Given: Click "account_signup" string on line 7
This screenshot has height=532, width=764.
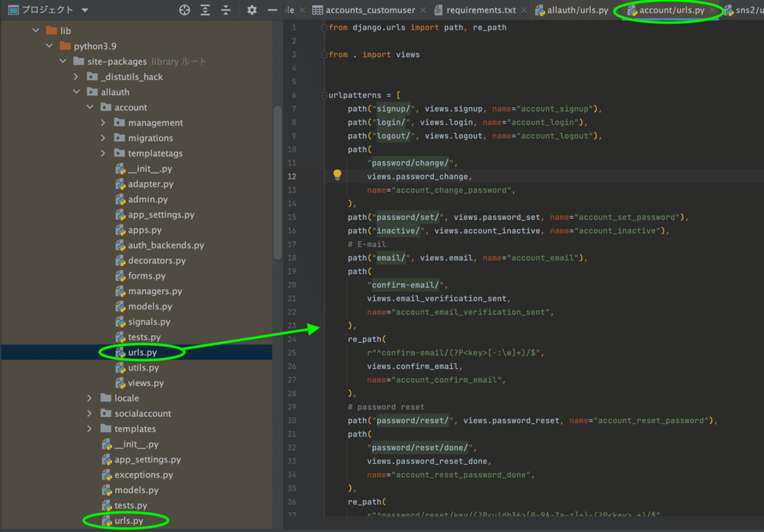Looking at the screenshot, I should (x=554, y=109).
